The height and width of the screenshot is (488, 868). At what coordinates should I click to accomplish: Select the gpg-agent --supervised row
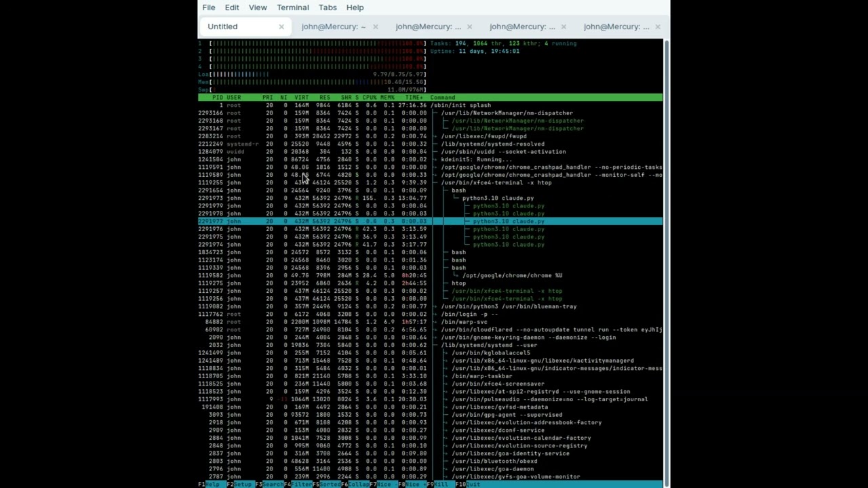click(430, 414)
